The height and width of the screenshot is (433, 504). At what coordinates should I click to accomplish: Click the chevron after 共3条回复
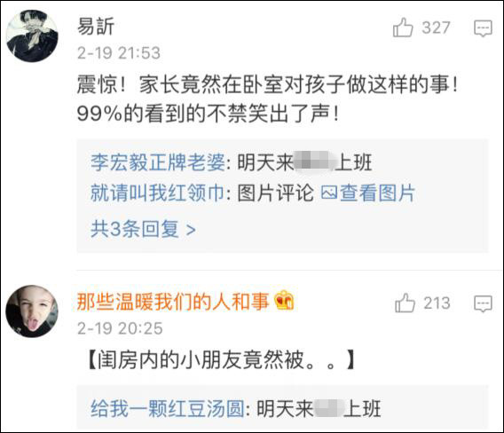click(191, 230)
